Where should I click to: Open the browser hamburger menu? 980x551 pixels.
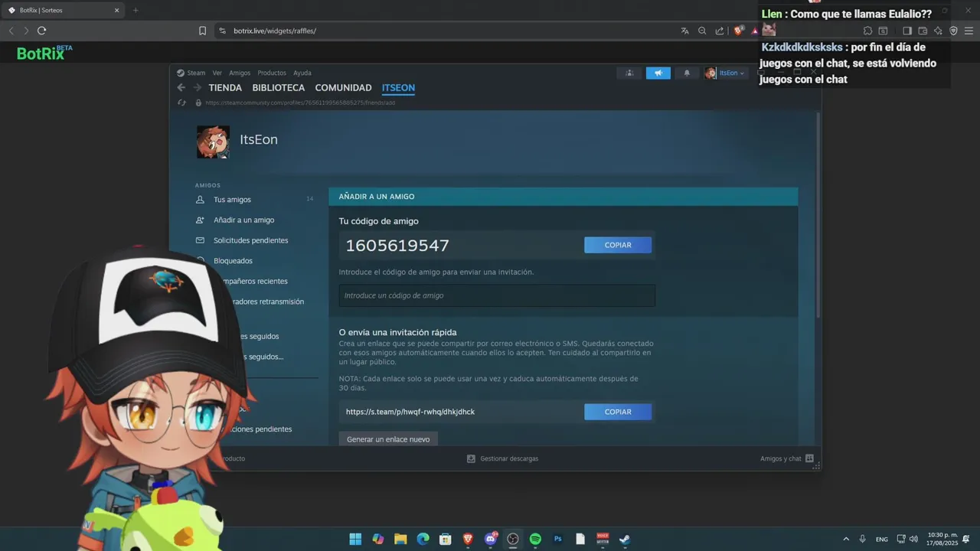(969, 31)
